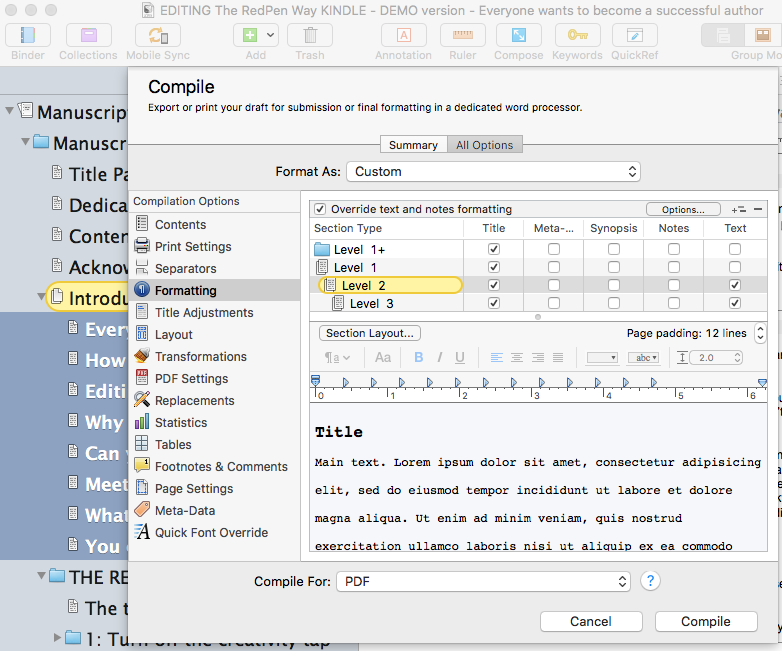The height and width of the screenshot is (651, 782).
Task: Click the Compile button
Action: (706, 622)
